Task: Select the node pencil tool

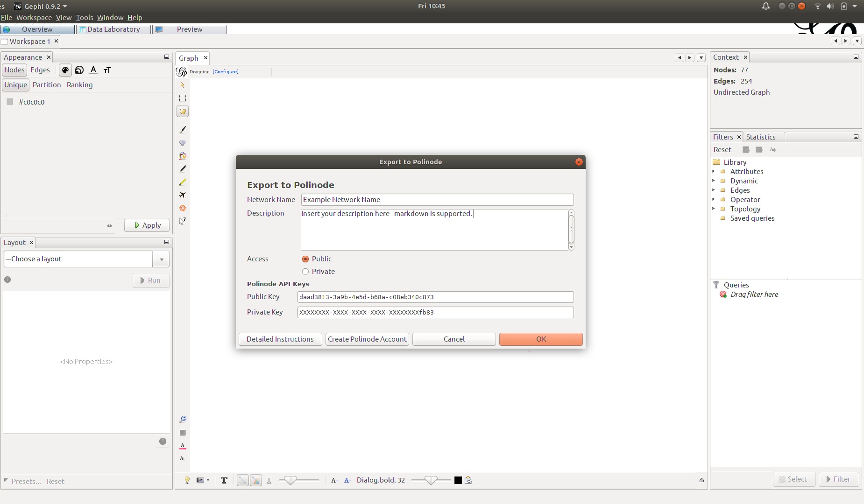Action: click(183, 169)
